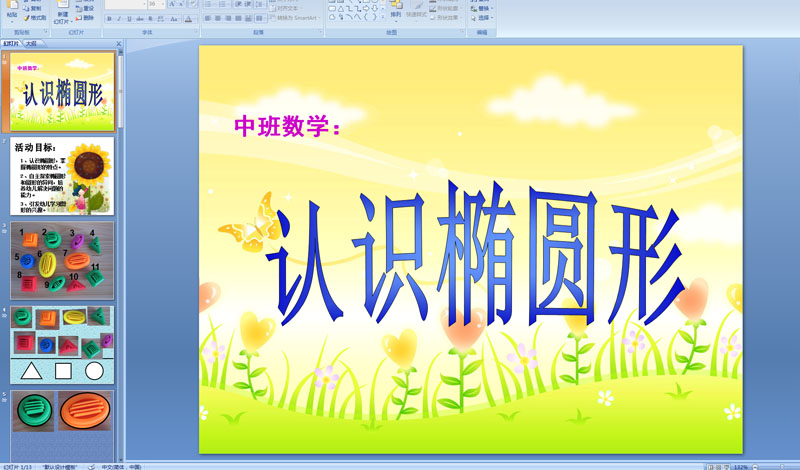
Task: Click the Font Color button
Action: point(188,19)
